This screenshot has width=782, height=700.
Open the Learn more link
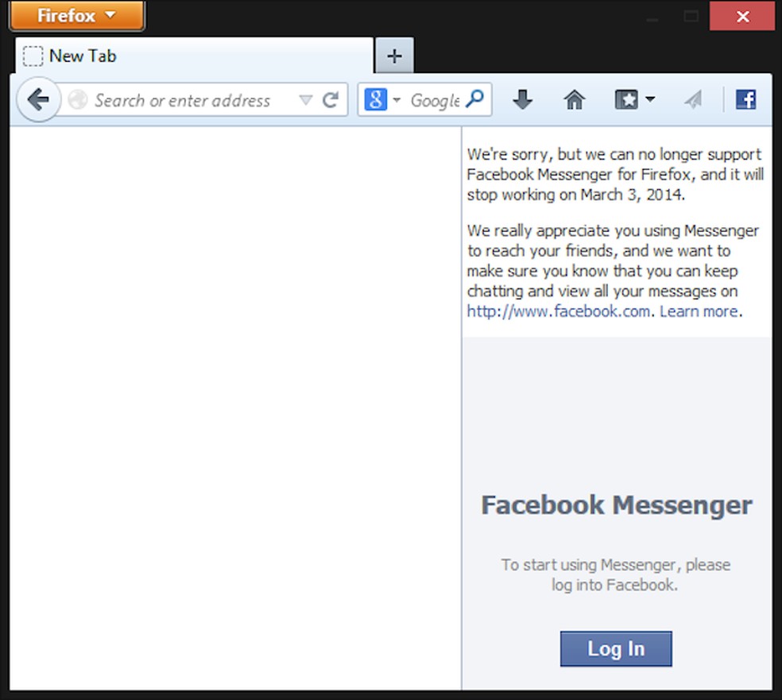tap(697, 311)
